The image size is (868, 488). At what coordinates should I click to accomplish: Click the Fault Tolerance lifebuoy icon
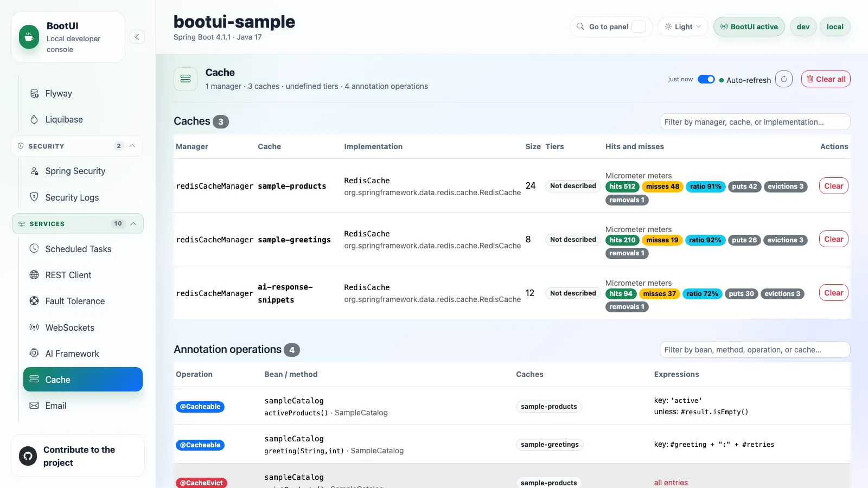(34, 301)
